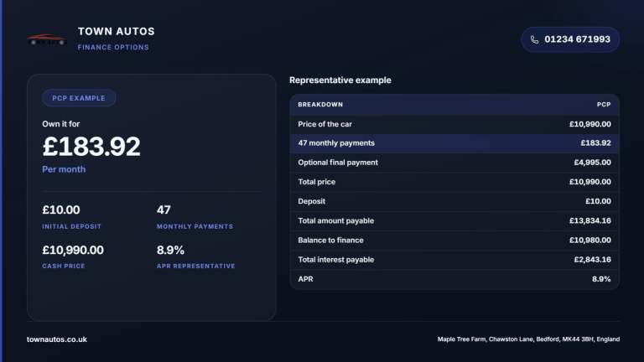Click the Total amount payable row

tap(454, 221)
